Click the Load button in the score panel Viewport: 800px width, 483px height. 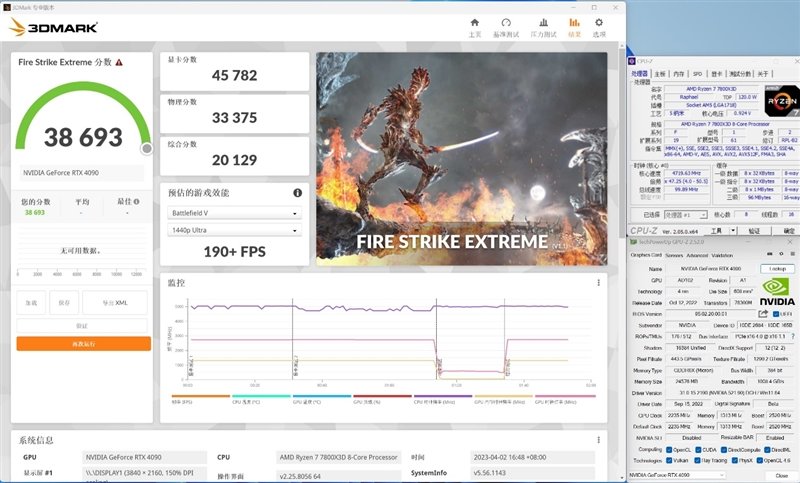(x=31, y=302)
